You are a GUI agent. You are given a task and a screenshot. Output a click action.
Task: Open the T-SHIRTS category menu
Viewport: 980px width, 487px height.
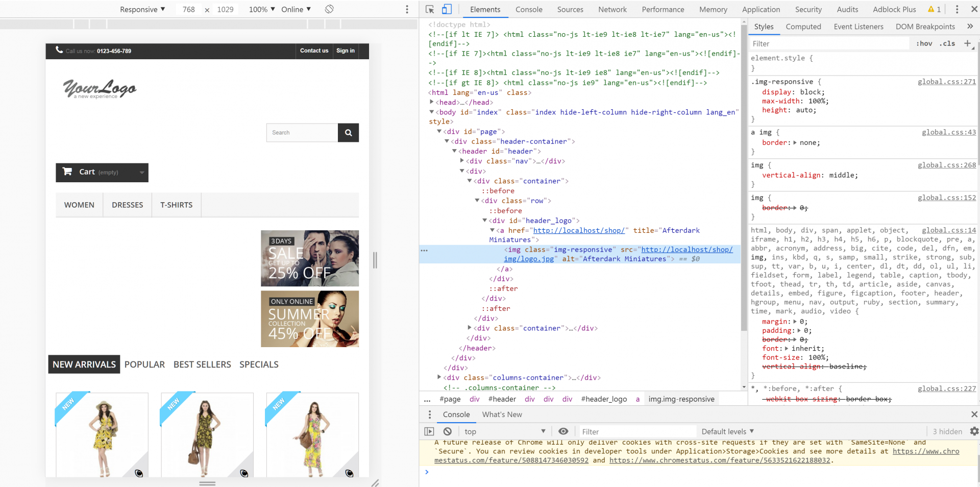(x=177, y=205)
